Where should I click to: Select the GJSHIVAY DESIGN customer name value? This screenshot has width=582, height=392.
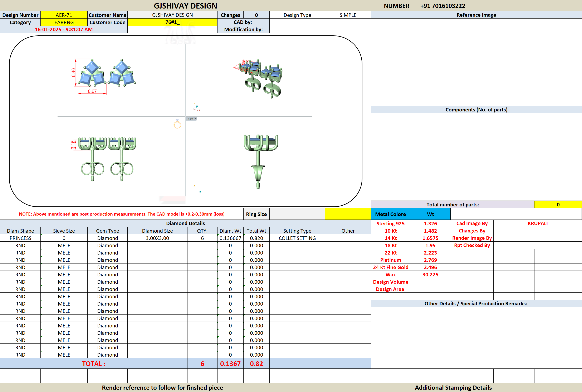click(172, 15)
